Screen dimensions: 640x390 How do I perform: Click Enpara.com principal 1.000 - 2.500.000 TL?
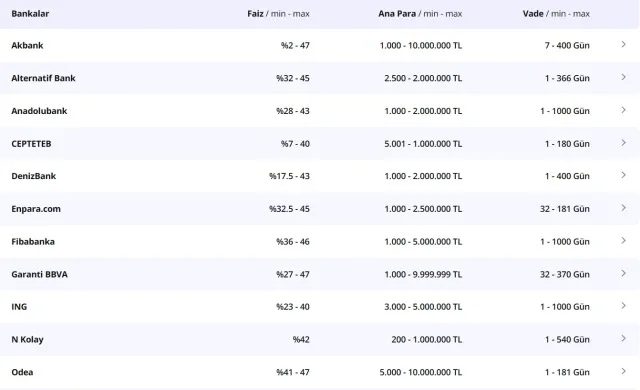423,209
